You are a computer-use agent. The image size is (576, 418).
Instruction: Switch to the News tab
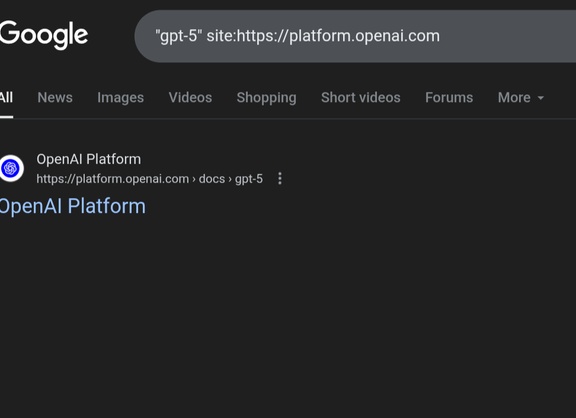tap(55, 97)
